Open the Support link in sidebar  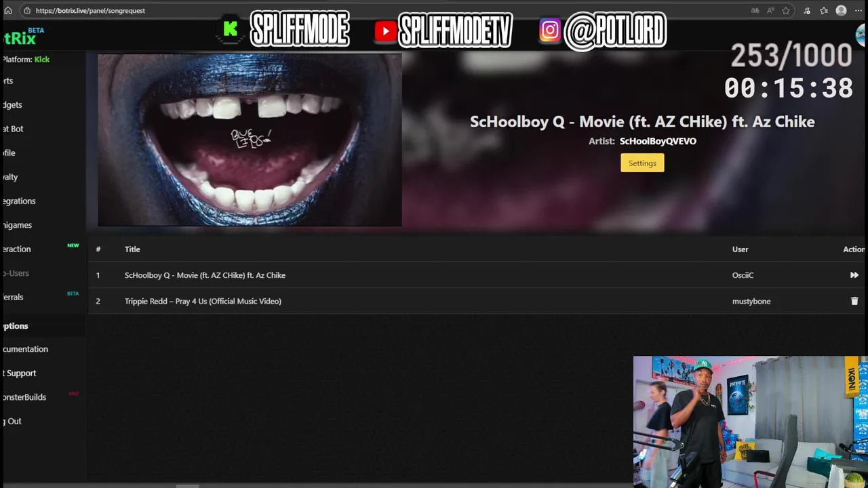click(19, 373)
